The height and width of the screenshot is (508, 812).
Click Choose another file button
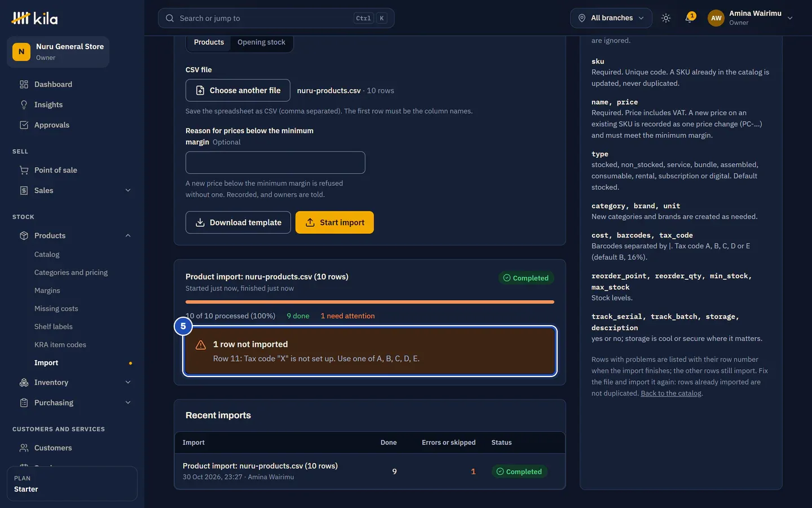(238, 90)
